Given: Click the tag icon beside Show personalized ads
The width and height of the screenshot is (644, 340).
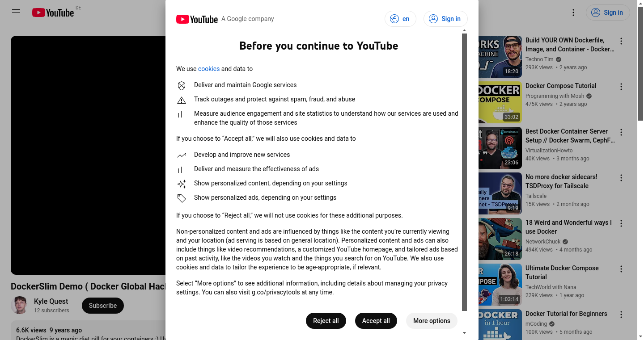Looking at the screenshot, I should tap(182, 198).
